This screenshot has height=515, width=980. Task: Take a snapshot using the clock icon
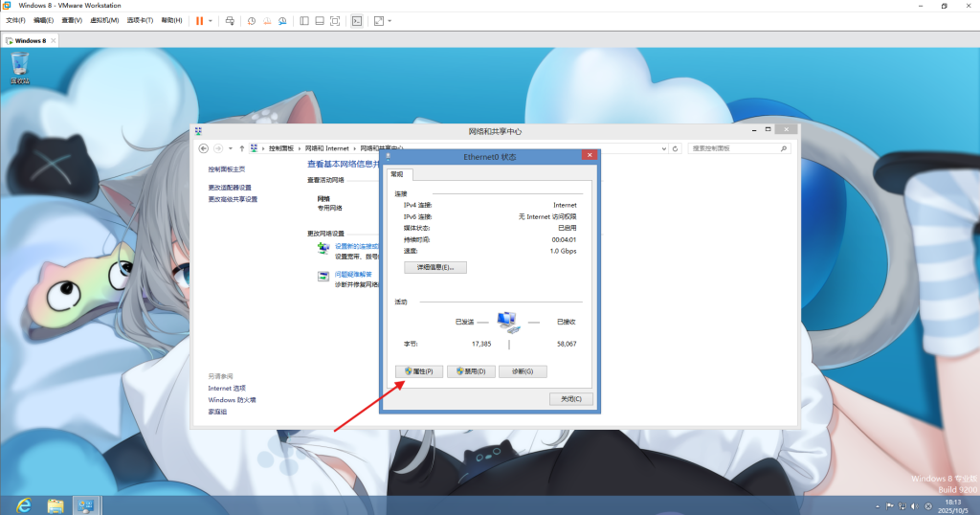[x=252, y=20]
